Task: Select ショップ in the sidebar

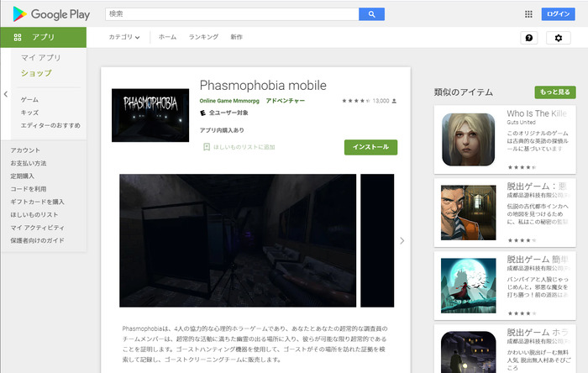Action: pyautogui.click(x=36, y=73)
